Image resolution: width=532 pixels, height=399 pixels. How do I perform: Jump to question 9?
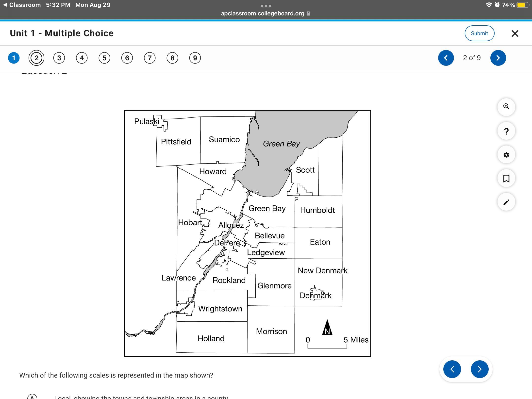pyautogui.click(x=195, y=58)
